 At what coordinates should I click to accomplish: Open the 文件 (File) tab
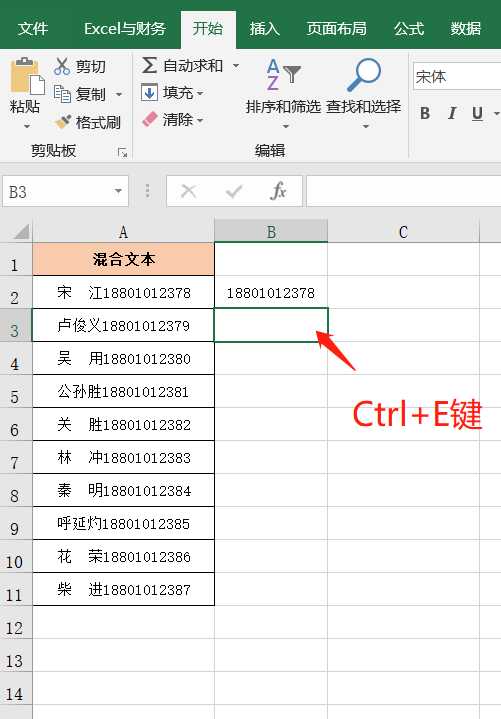click(33, 28)
